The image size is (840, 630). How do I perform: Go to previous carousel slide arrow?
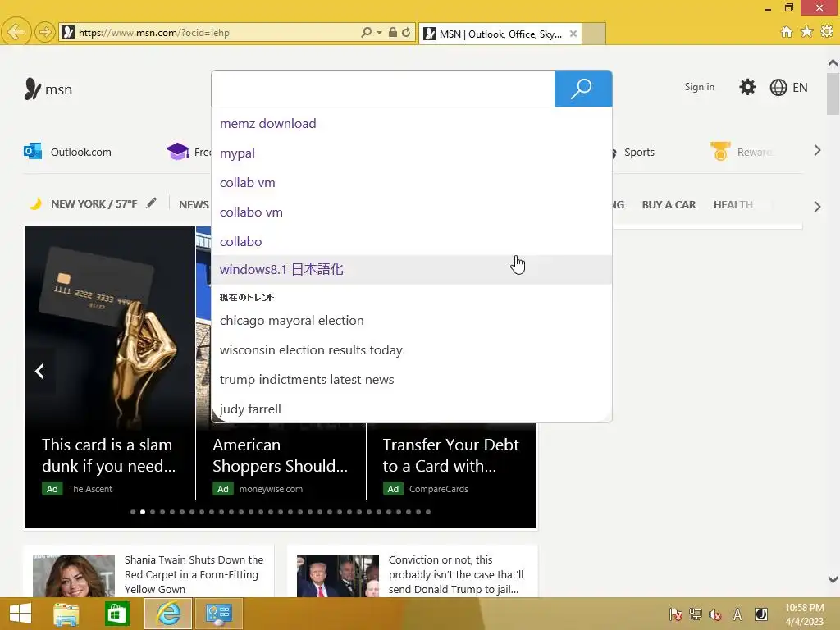[39, 371]
